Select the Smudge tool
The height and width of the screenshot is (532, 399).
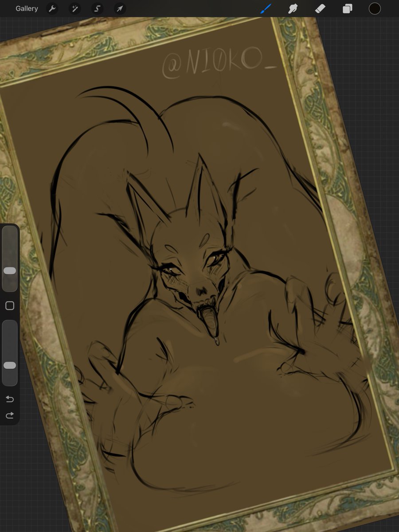293,8
